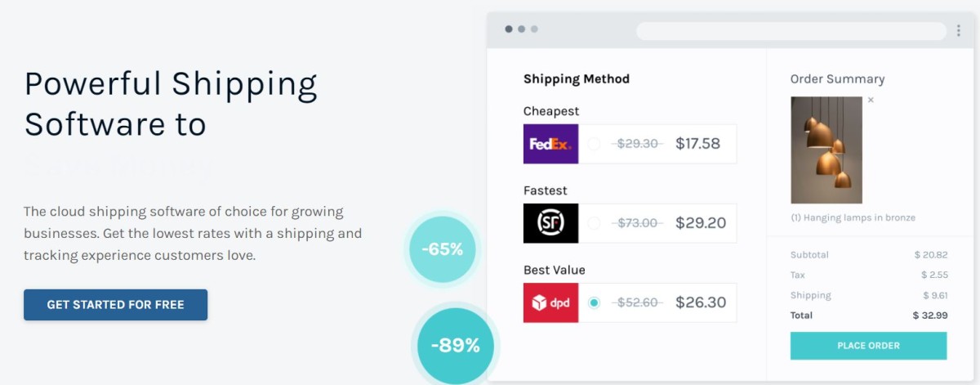Viewport: 980px width, 385px height.
Task: Open the browser three-dot menu
Action: pos(958,31)
